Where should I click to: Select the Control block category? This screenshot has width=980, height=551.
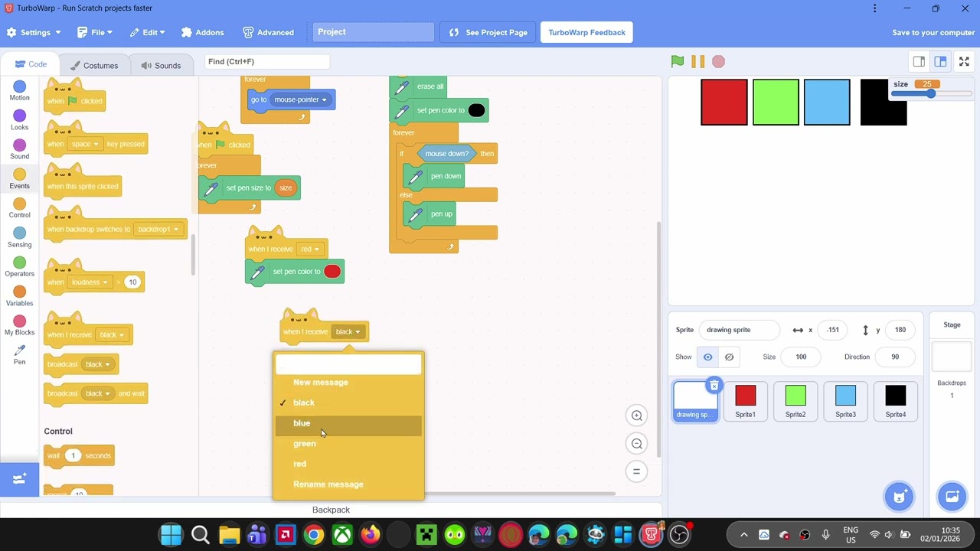pyautogui.click(x=19, y=208)
